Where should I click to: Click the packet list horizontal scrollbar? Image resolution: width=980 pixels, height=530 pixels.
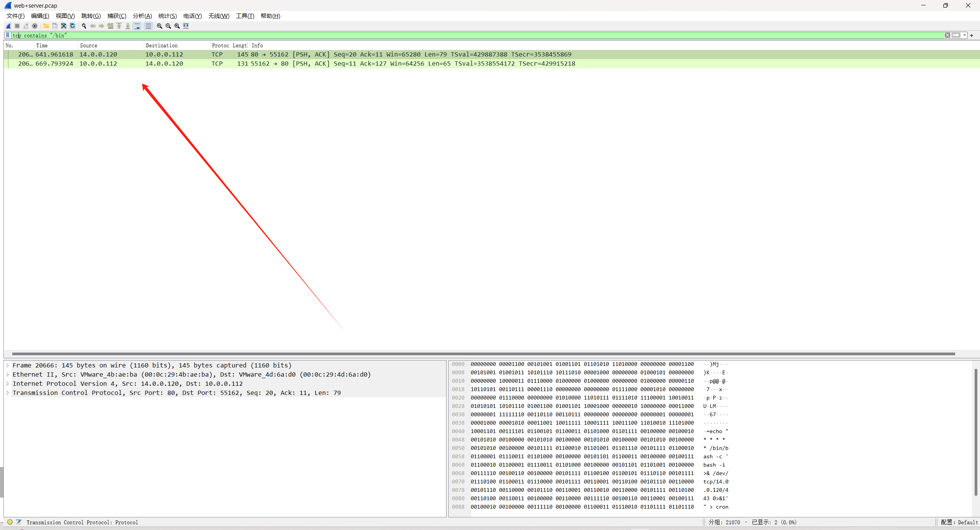click(483, 354)
